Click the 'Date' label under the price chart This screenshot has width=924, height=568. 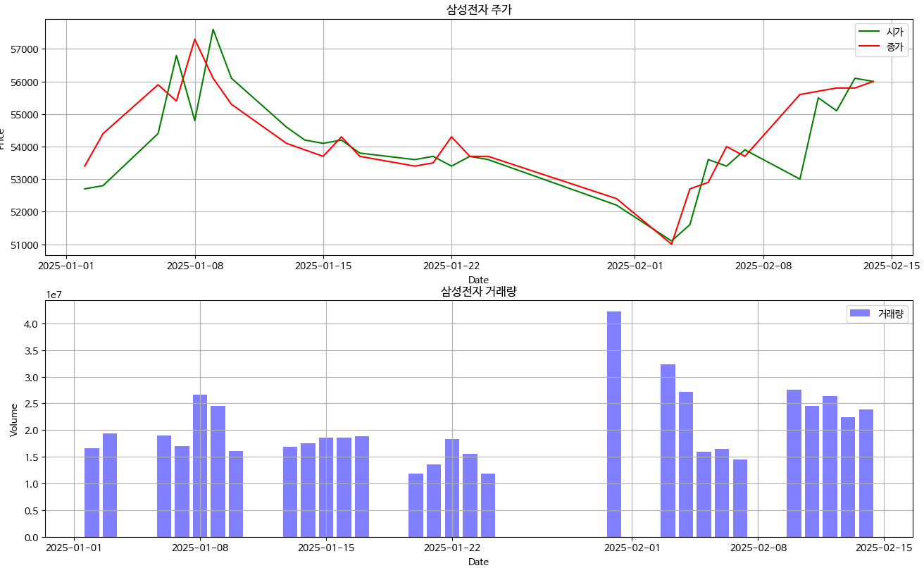pos(478,280)
